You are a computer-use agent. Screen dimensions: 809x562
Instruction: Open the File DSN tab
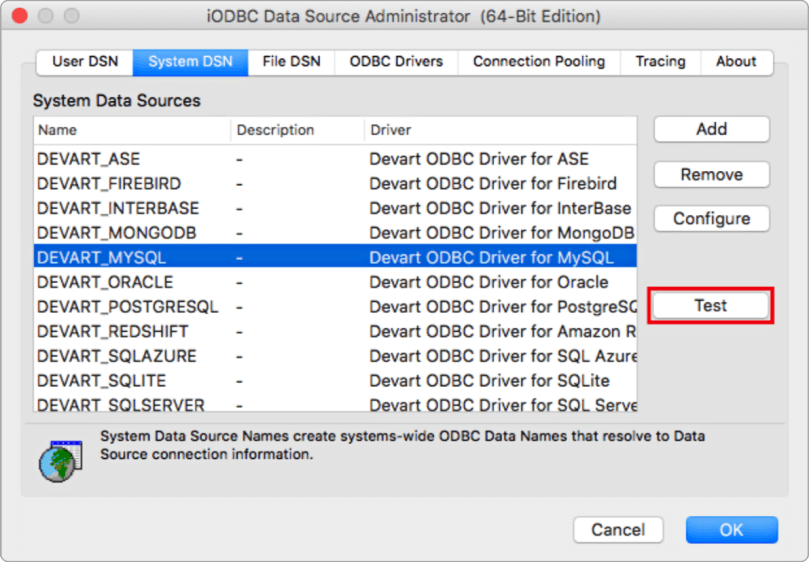291,62
